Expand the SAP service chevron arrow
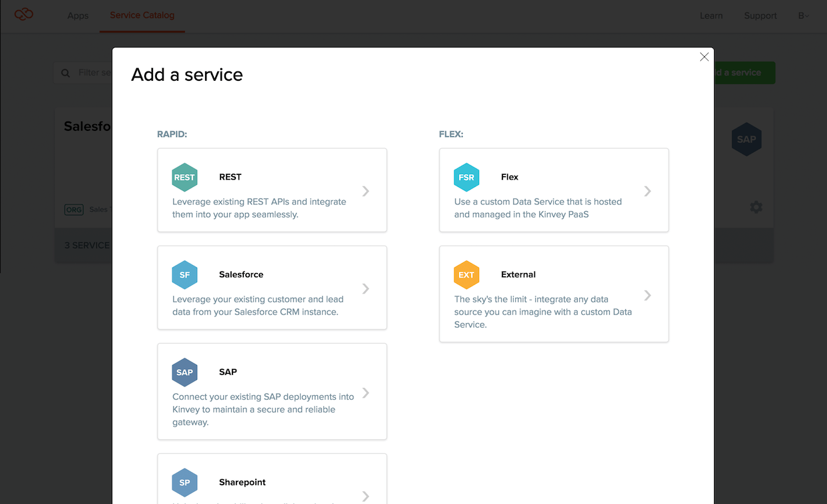The image size is (827, 504). coord(365,393)
